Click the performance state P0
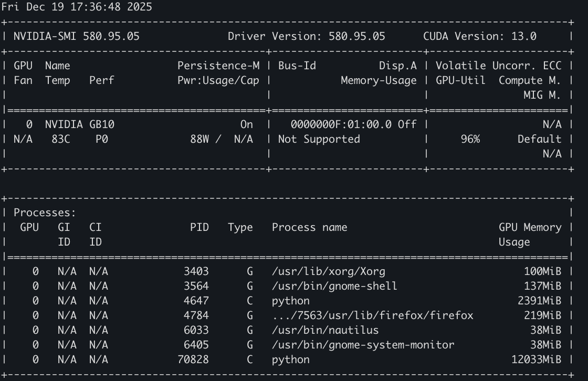This screenshot has width=588, height=381. coord(102,139)
